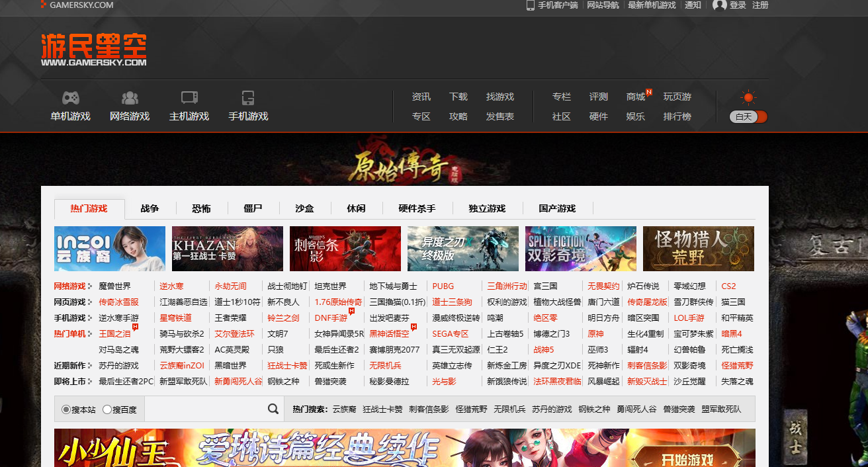
Task: Open the 魔兽世界 game link
Action: click(115, 286)
